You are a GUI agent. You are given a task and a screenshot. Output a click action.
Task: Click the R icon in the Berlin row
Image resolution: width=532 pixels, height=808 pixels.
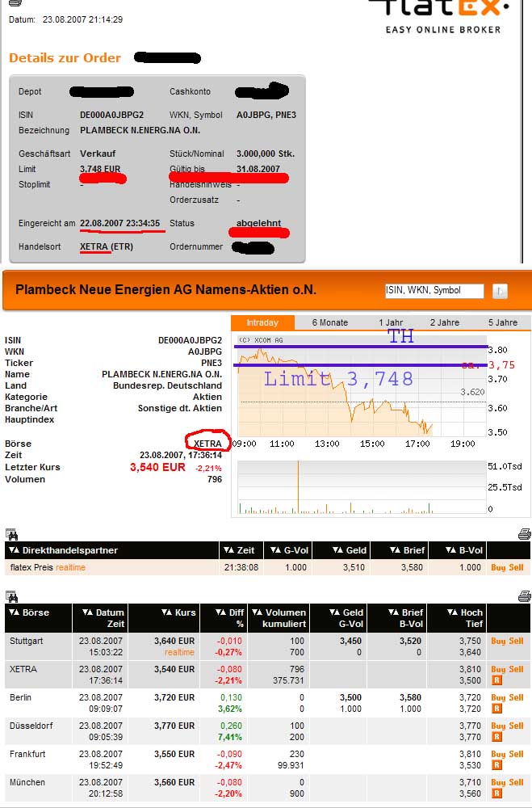497,709
